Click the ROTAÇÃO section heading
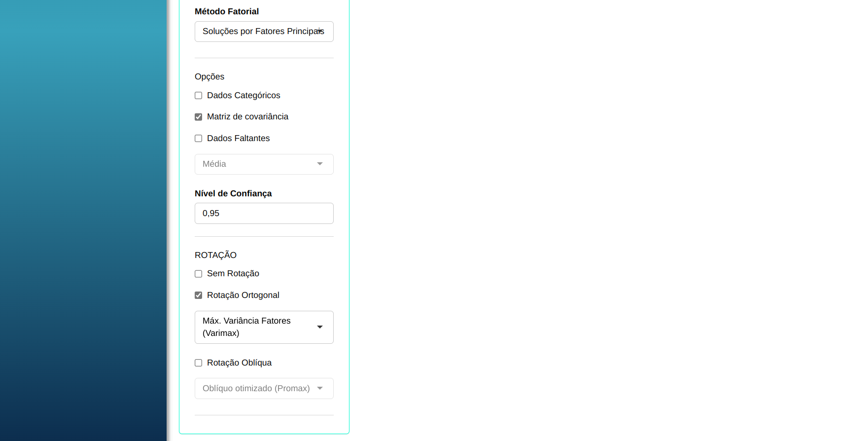 click(x=215, y=255)
